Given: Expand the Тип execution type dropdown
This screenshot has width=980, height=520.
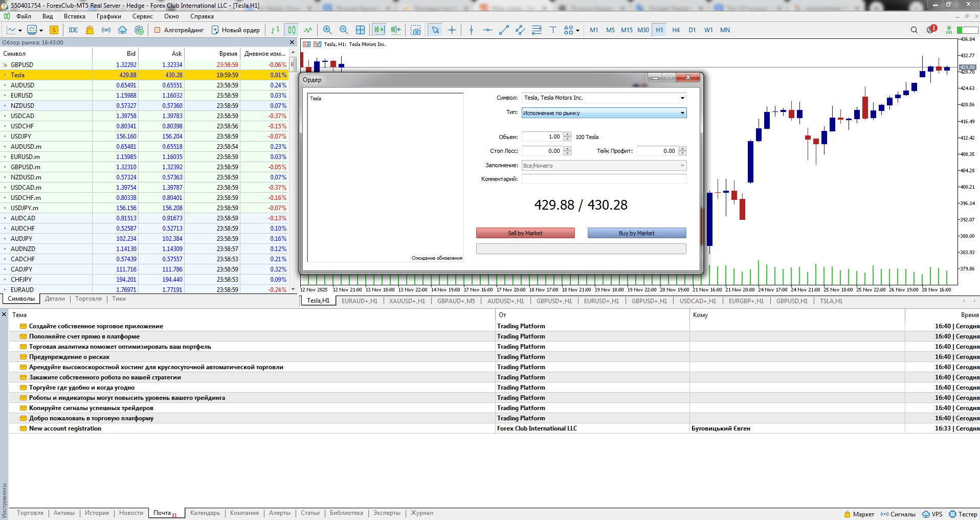Looking at the screenshot, I should tap(604, 113).
